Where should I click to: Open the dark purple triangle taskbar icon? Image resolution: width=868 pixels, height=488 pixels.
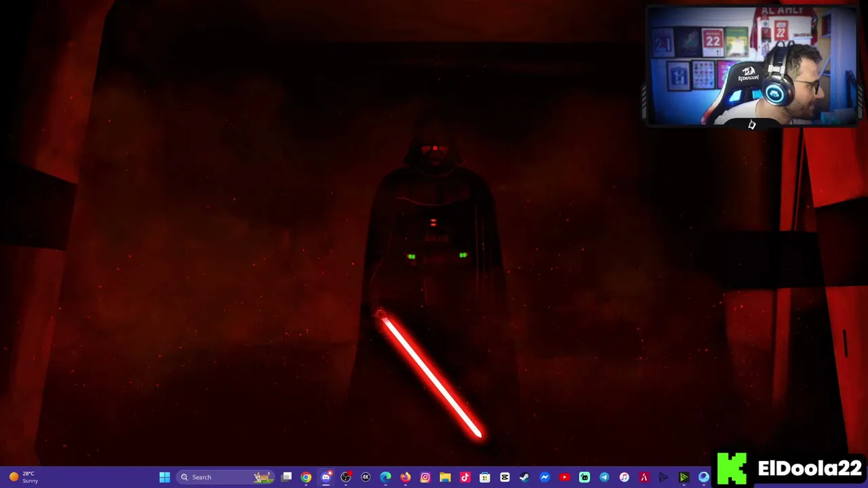[x=664, y=477]
